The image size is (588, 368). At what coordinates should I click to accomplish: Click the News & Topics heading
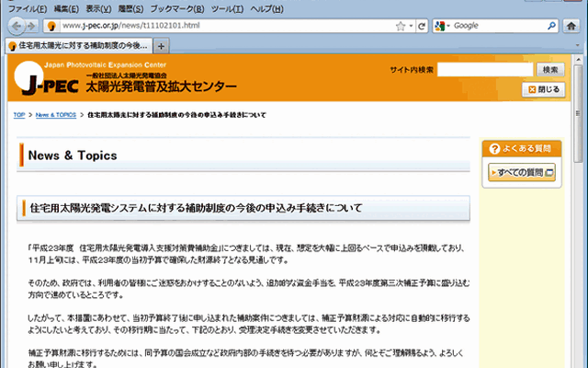click(x=73, y=155)
